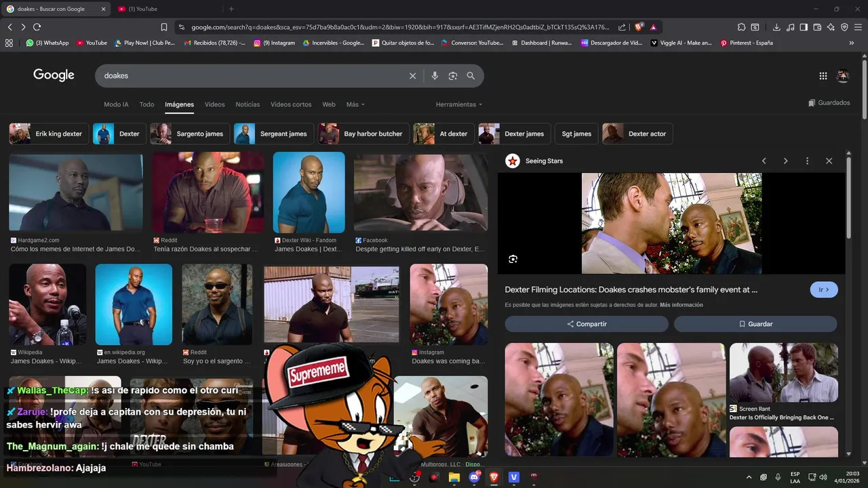The image size is (868, 488).
Task: Switch to the Todo results tab
Action: point(146,104)
